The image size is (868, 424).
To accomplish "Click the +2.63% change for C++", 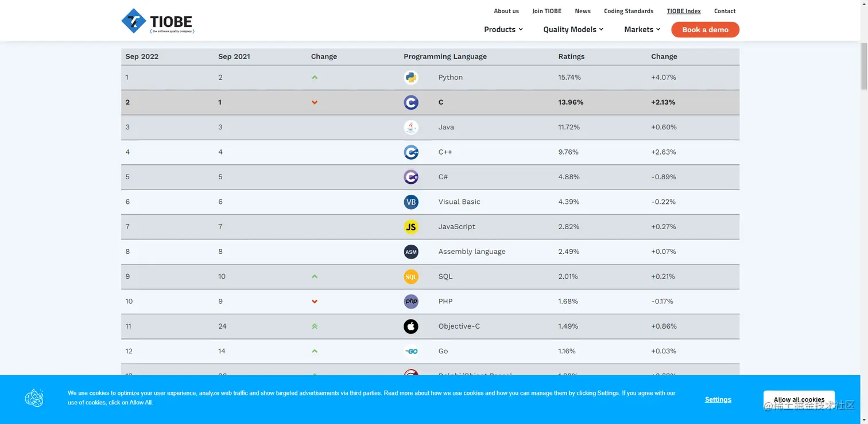I will 664,152.
